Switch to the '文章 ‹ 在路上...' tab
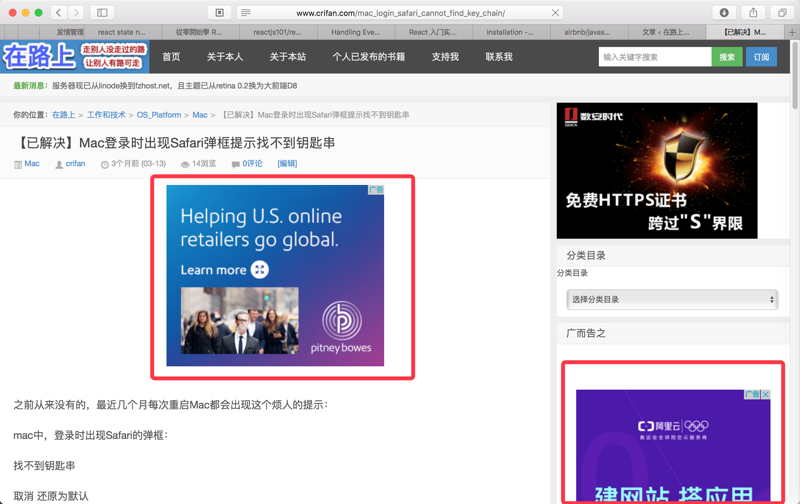The image size is (800, 504). (x=667, y=32)
